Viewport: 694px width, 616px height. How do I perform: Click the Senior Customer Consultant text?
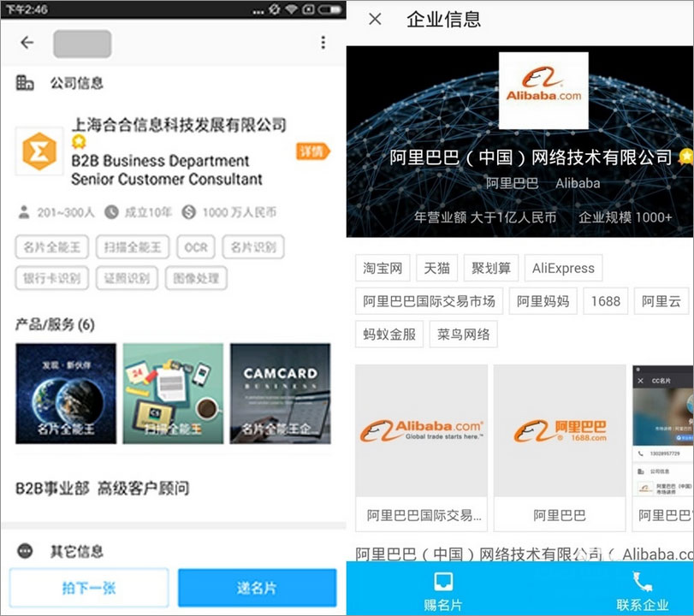coord(167,179)
